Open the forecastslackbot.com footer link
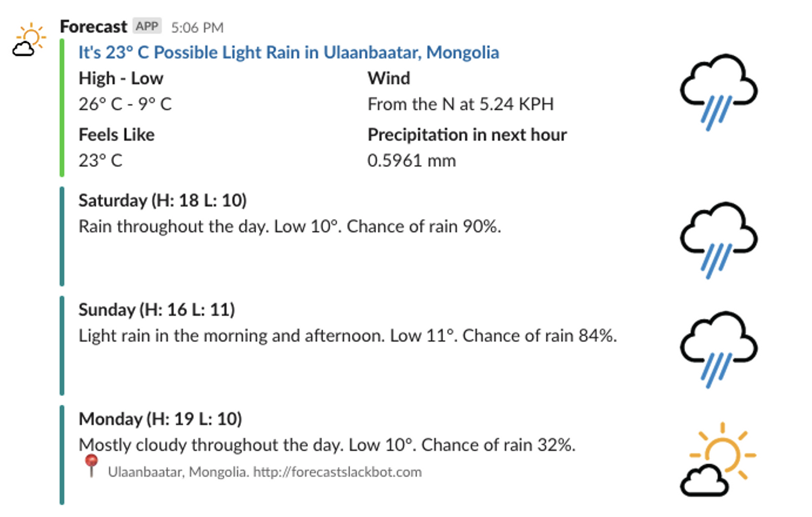 [337, 472]
